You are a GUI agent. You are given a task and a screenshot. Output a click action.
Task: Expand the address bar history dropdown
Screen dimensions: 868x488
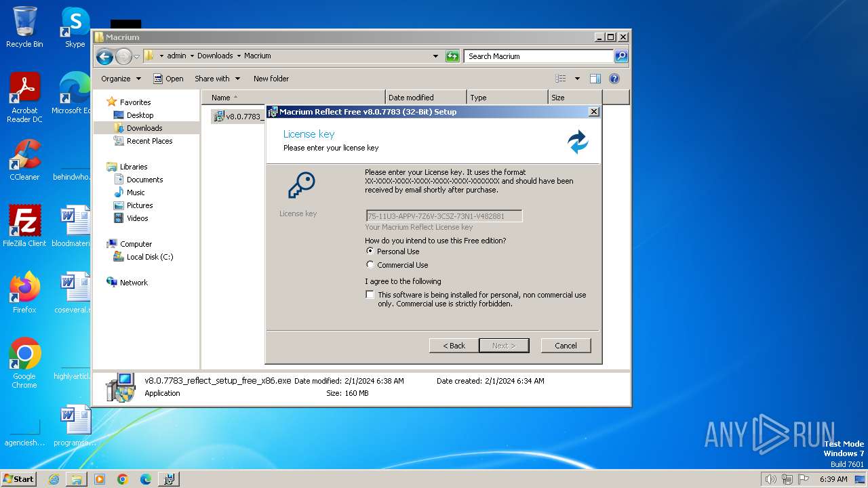point(435,56)
